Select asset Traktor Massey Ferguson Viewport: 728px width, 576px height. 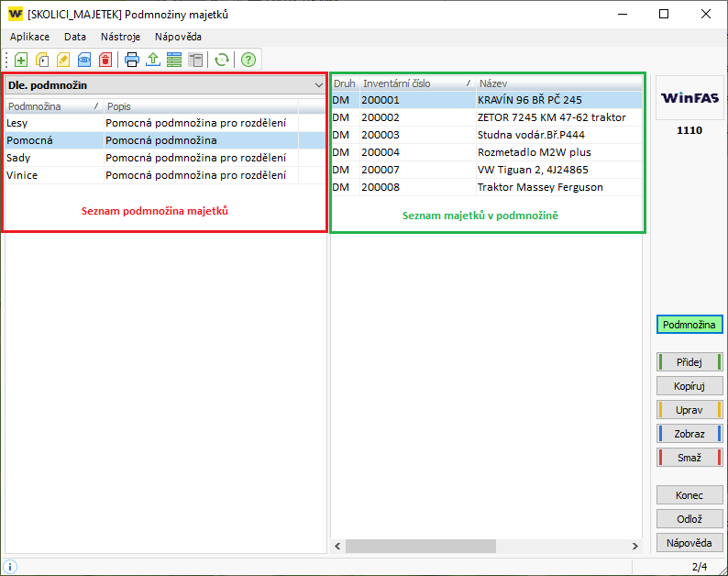pos(487,187)
